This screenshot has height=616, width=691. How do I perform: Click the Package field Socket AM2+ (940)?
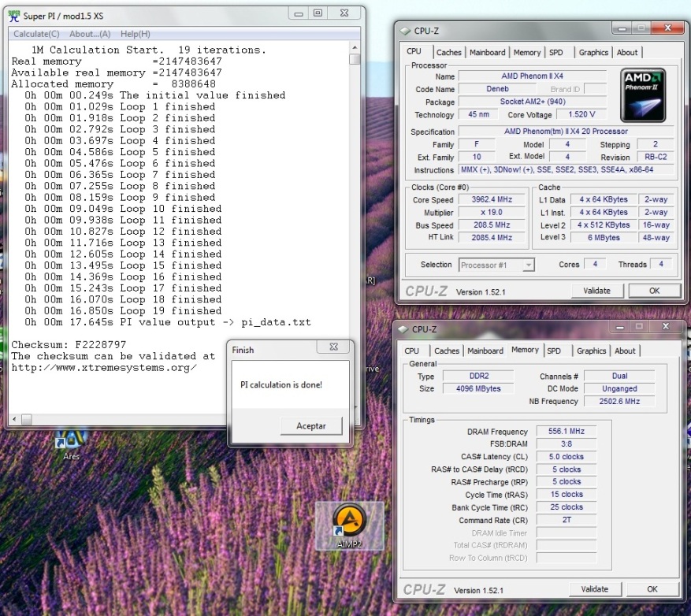(532, 102)
